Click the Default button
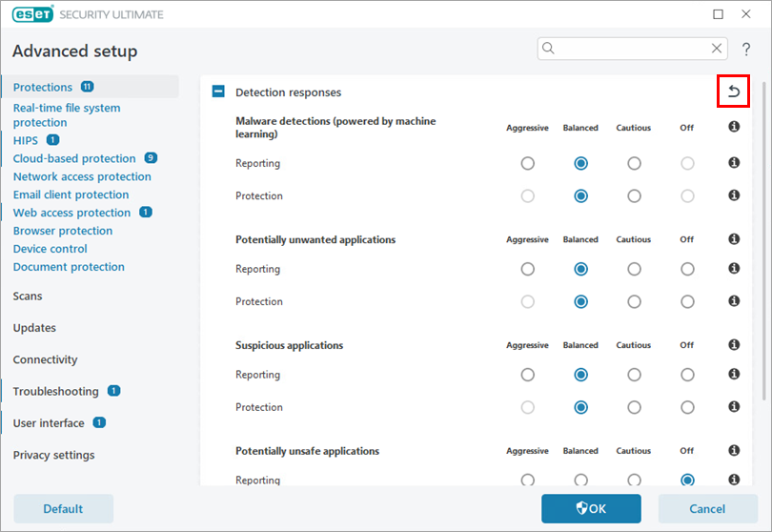The image size is (772, 532). (x=63, y=509)
